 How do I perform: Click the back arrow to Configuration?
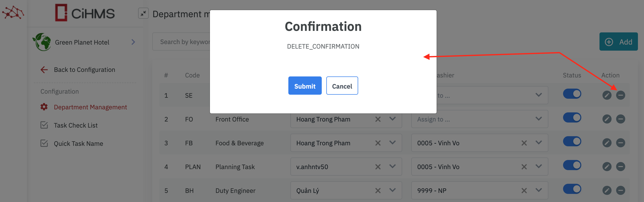click(44, 70)
